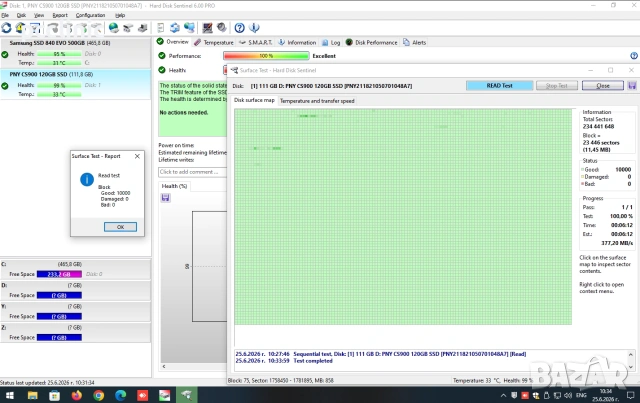Click the monitor display toolbar icon
Screen dimensions: 640x403
point(207,28)
